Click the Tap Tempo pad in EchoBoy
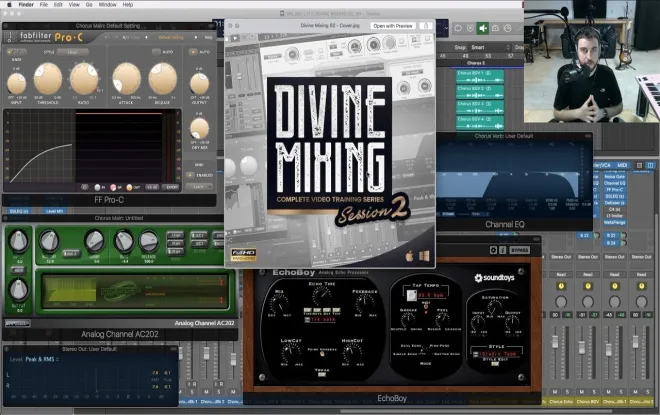Screen dimensions: 660x415 pos(412,295)
